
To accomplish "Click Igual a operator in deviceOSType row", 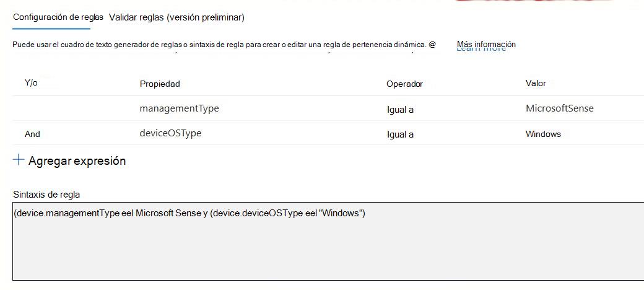I will click(400, 134).
